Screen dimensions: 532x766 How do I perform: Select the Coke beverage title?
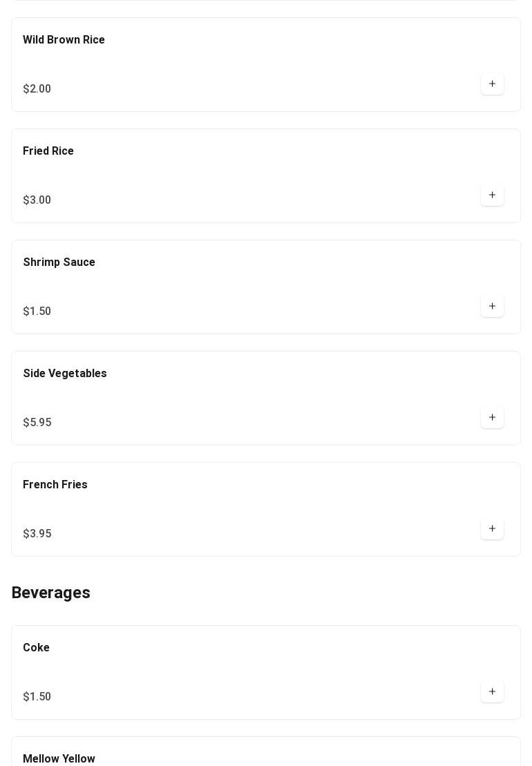[36, 647]
